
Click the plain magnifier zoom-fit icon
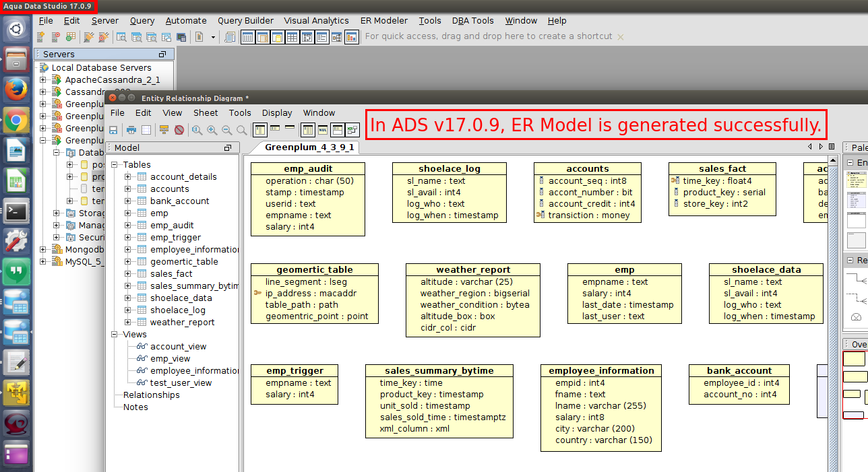[x=241, y=130]
